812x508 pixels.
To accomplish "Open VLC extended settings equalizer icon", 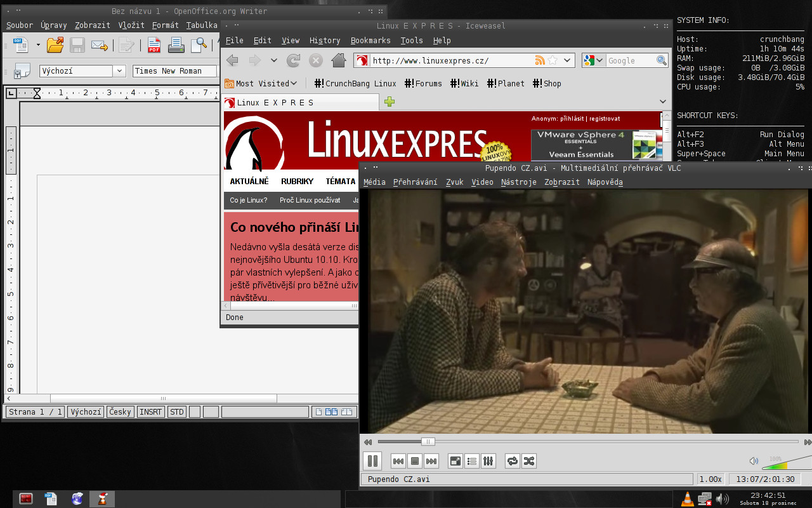I will [488, 461].
